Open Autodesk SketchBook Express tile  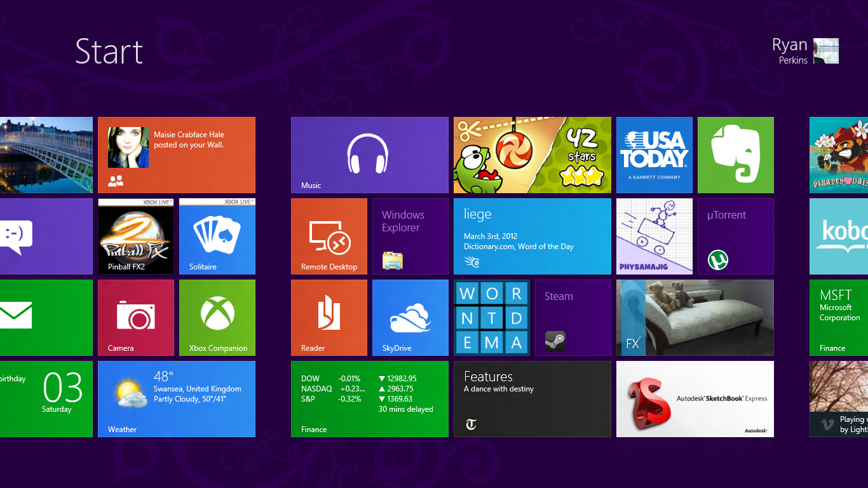click(x=695, y=399)
